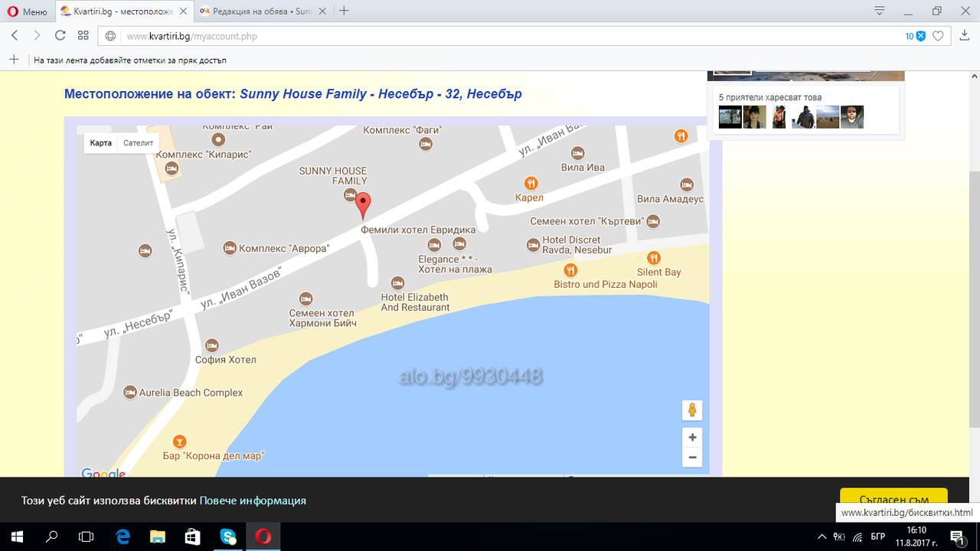The height and width of the screenshot is (551, 980).
Task: Click the Google logo on the map
Action: pyautogui.click(x=103, y=474)
